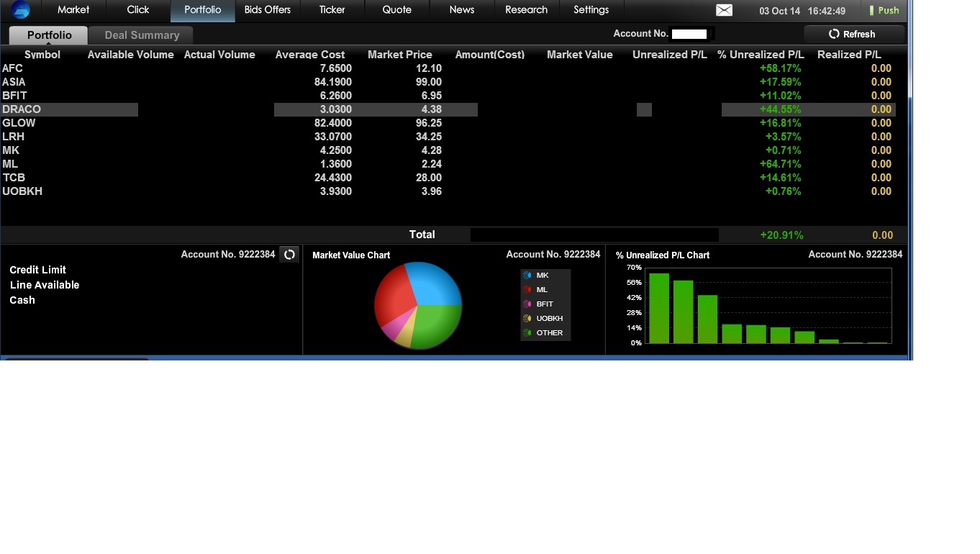Click the Line Available label

tap(45, 285)
